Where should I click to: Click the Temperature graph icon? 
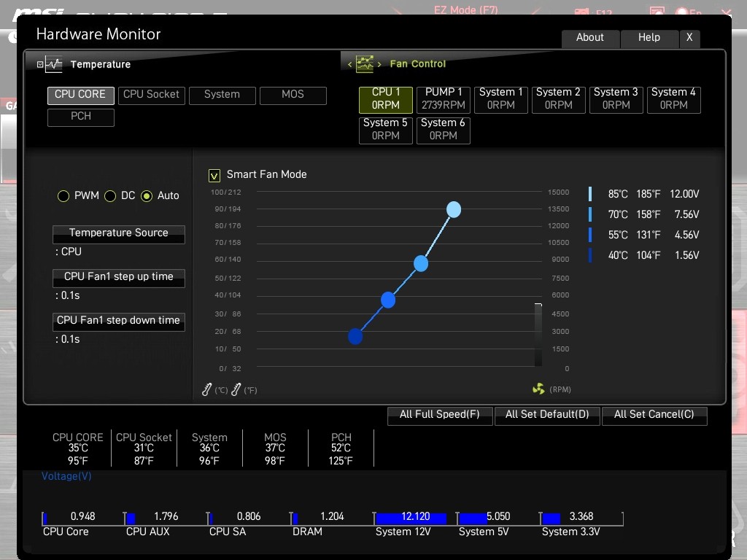pos(54,64)
